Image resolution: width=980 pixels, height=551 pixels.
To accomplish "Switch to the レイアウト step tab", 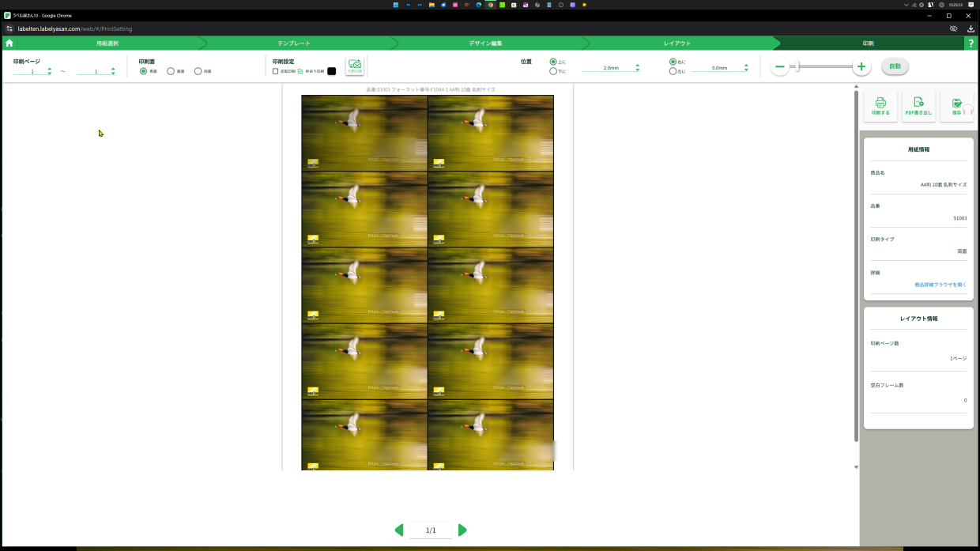I will (x=677, y=43).
